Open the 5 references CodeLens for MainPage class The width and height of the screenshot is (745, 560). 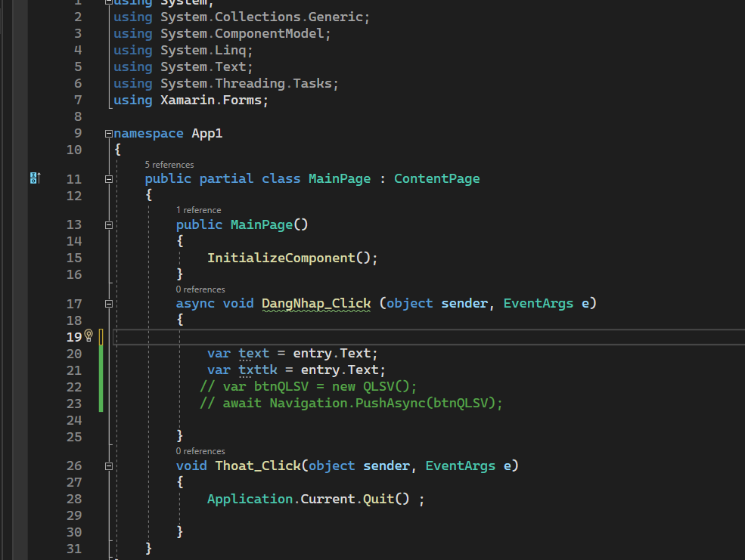pos(169,164)
